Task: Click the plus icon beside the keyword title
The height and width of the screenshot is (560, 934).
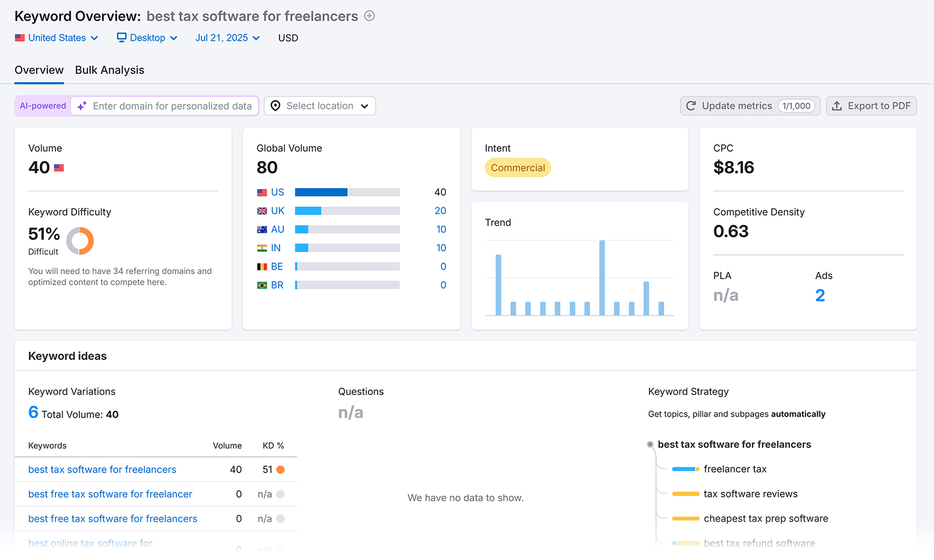Action: click(x=370, y=16)
